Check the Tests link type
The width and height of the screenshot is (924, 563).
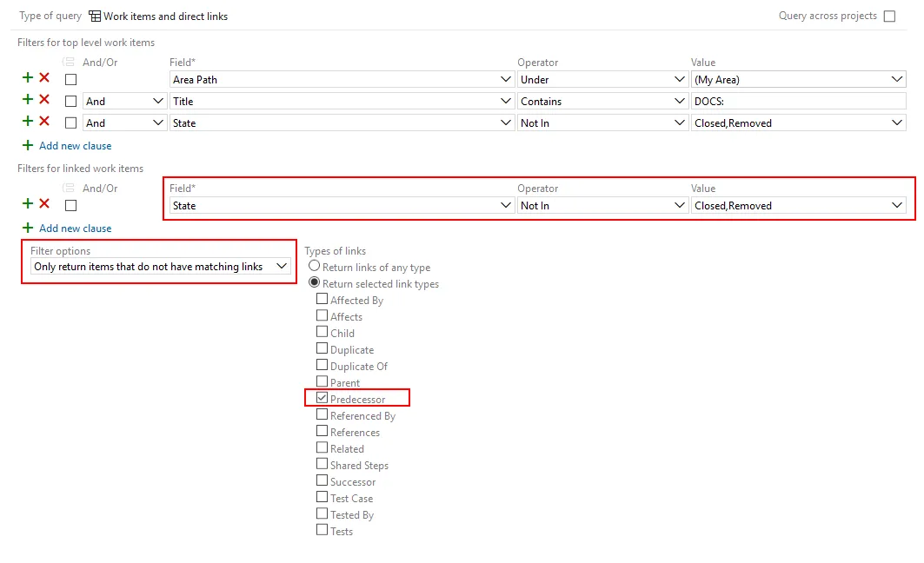point(322,530)
